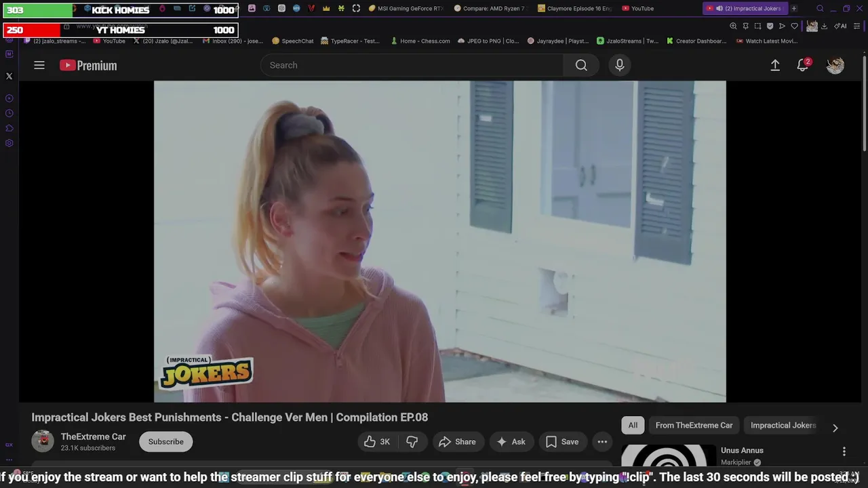Focus the YouTube search field
The image size is (868, 488).
pyautogui.click(x=412, y=65)
